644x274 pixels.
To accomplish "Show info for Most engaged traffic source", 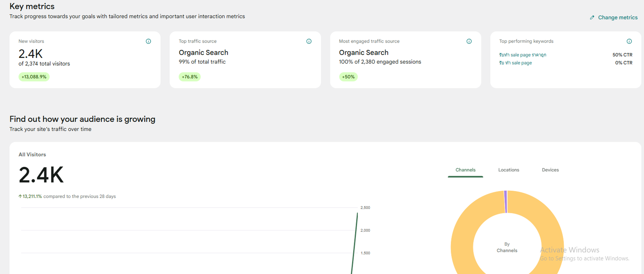I will pos(469,41).
